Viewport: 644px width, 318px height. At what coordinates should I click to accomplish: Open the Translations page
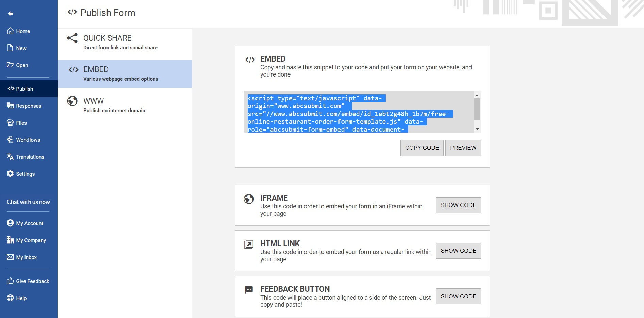[x=26, y=157]
